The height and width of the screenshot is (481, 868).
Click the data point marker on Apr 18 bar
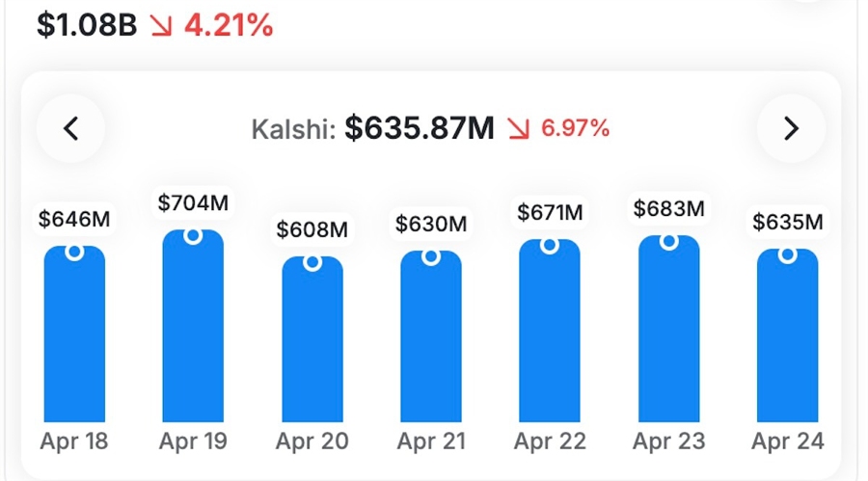pos(74,252)
